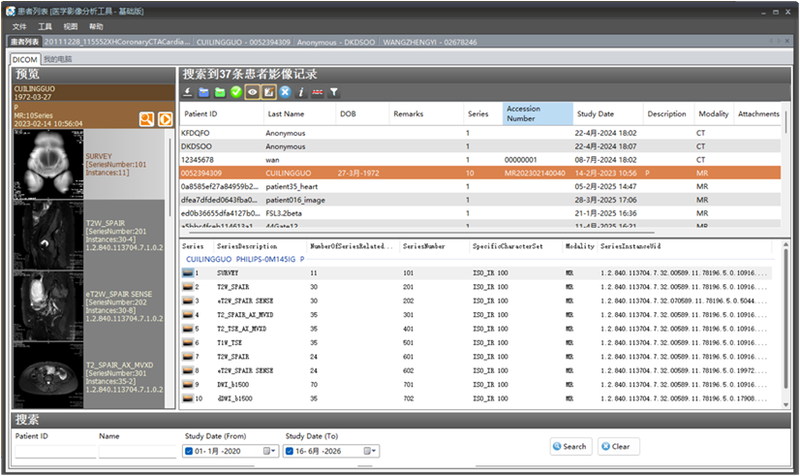Click series icon for row 8 eT2W_SPAIR SENSE
Image resolution: width=800 pixels, height=476 pixels.
click(x=188, y=370)
